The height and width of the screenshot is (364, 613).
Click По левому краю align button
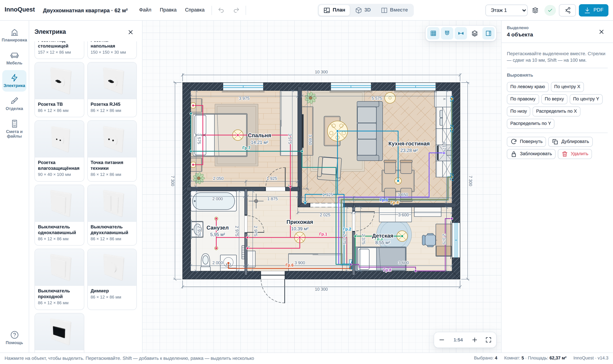(528, 87)
